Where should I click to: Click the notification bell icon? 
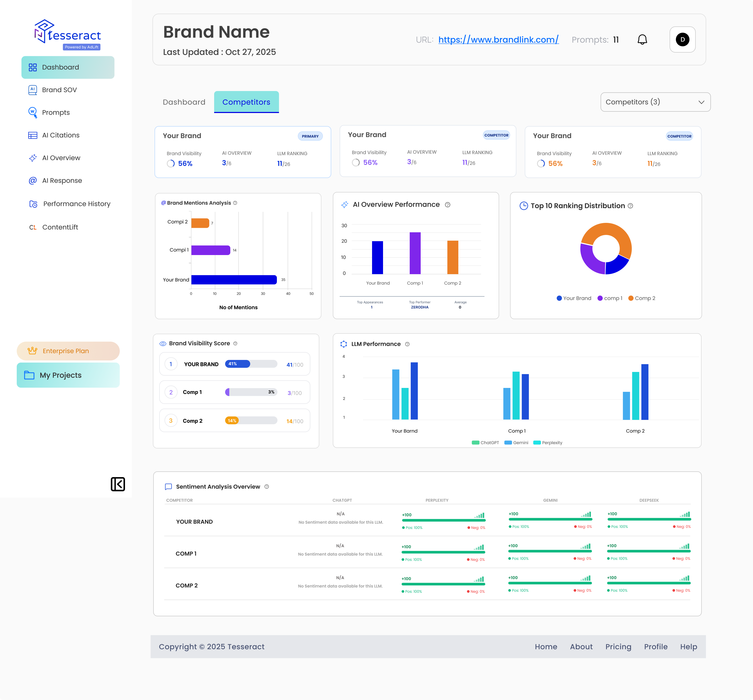pyautogui.click(x=642, y=40)
